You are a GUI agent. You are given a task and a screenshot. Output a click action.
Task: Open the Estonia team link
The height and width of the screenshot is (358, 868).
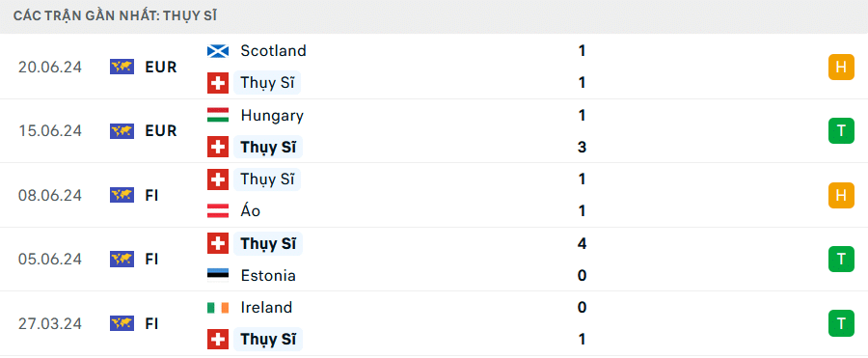tap(268, 275)
